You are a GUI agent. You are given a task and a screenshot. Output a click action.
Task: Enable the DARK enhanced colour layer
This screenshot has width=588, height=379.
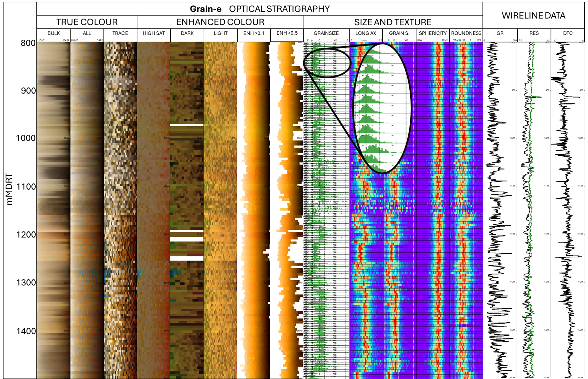pos(187,33)
